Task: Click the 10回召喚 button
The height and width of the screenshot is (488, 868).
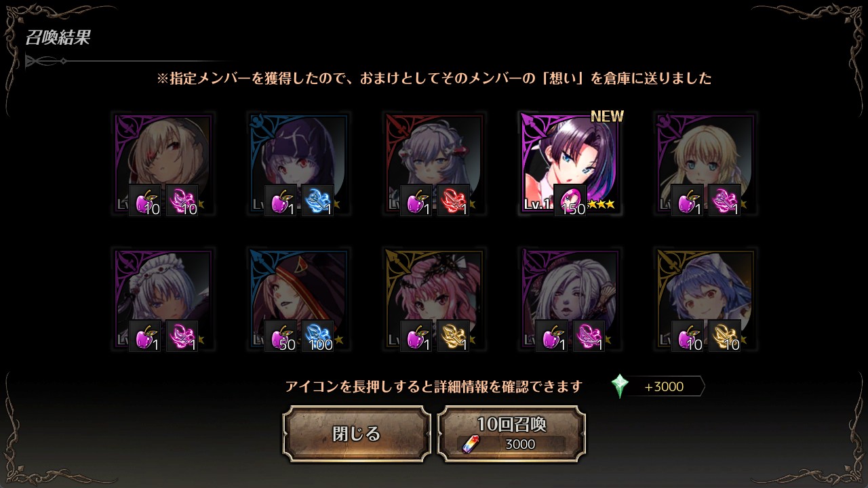Action: (511, 434)
